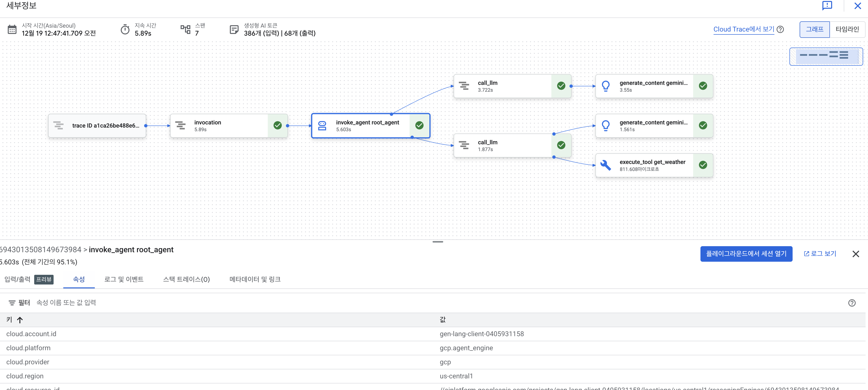Open the 메타데이터 및 링크 tab

(x=255, y=279)
